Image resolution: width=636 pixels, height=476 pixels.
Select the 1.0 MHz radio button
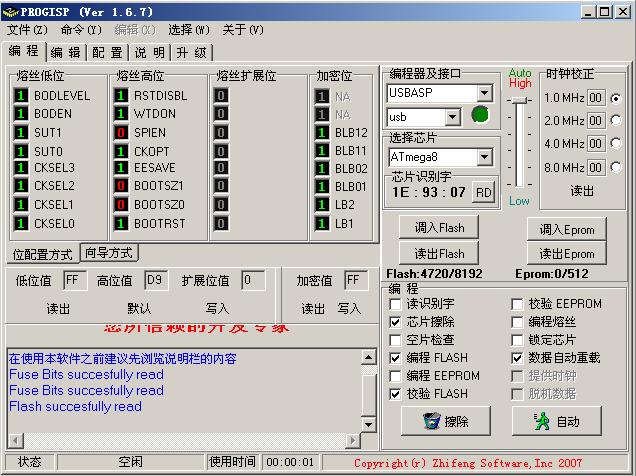click(x=616, y=98)
